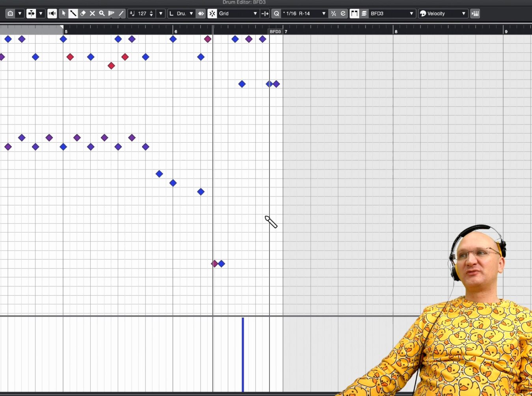Toggle Auto-Scroll button

tap(31, 13)
